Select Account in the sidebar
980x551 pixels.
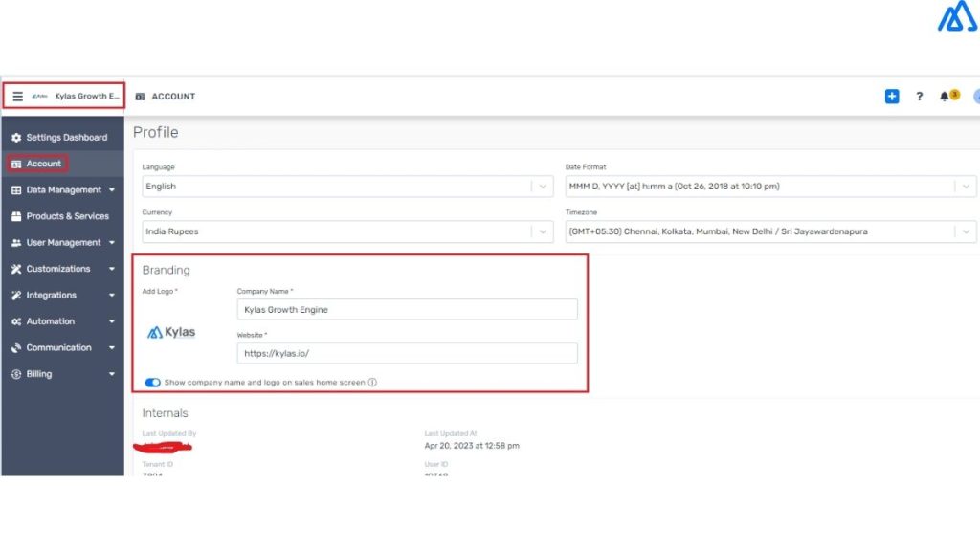click(x=43, y=164)
